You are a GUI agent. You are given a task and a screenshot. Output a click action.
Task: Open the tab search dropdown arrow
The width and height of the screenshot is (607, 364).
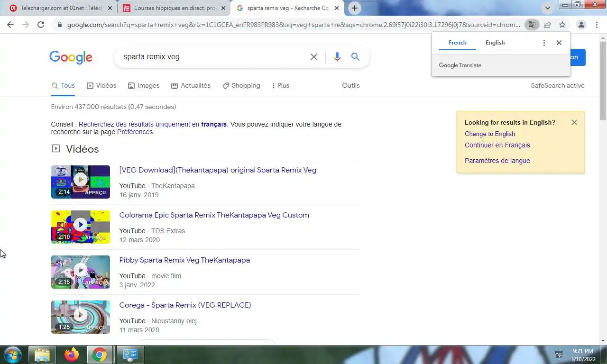tap(548, 8)
